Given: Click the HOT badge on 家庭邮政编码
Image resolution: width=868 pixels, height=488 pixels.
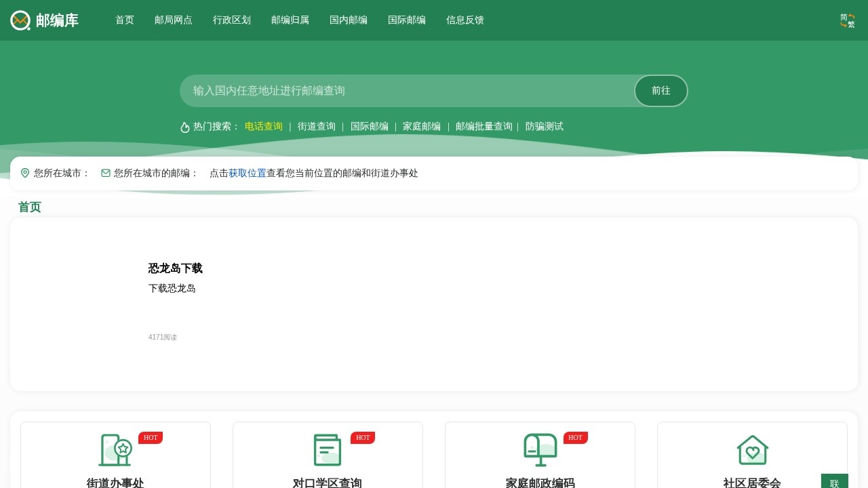Looking at the screenshot, I should tap(576, 438).
